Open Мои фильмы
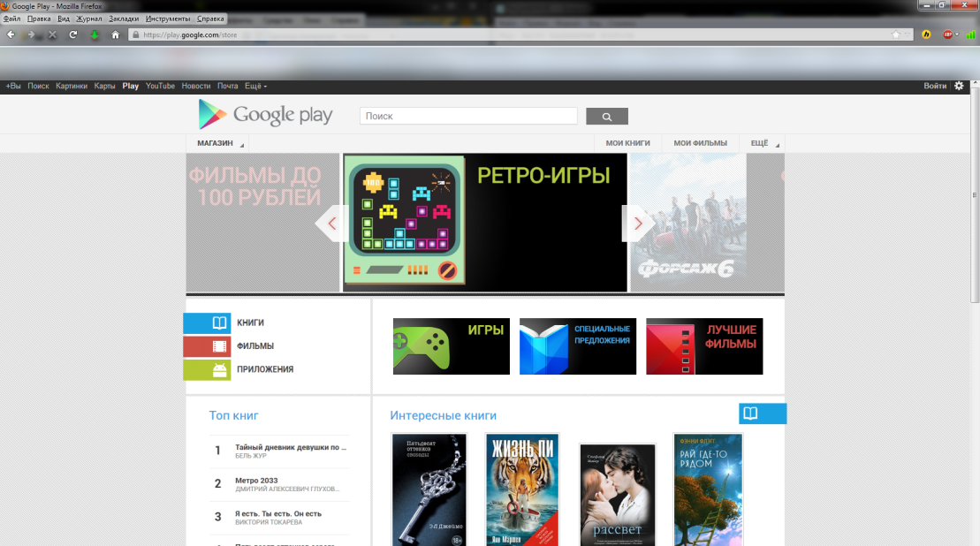This screenshot has width=980, height=546. pyautogui.click(x=700, y=144)
